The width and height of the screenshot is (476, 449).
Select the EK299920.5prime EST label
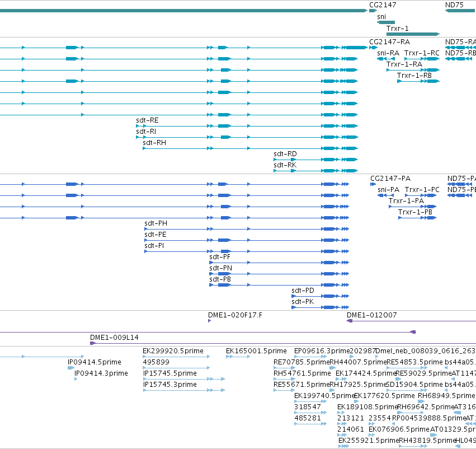pos(173,351)
